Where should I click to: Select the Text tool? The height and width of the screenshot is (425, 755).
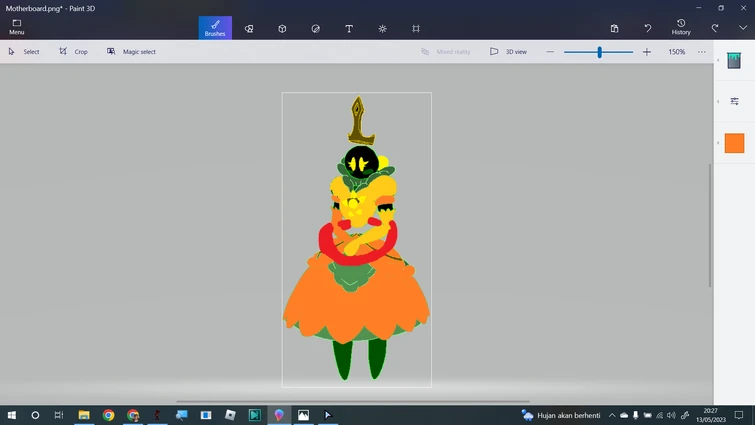coord(349,29)
